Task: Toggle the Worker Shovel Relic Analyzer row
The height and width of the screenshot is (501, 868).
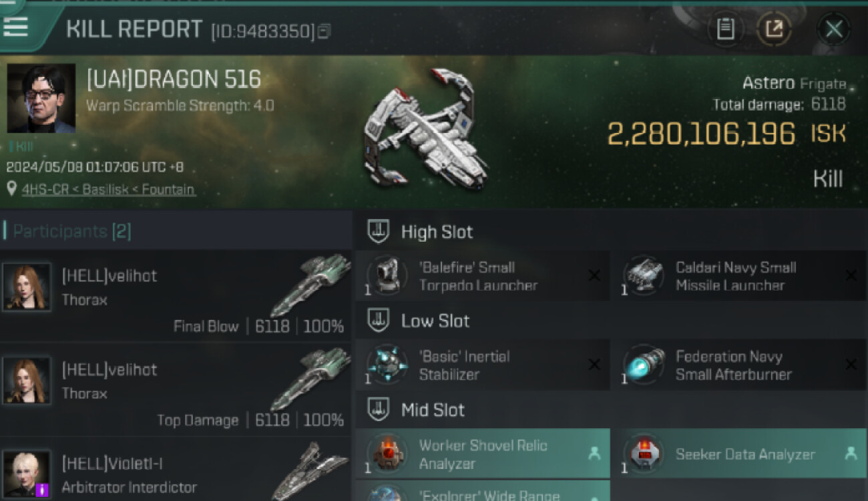Action: (483, 454)
